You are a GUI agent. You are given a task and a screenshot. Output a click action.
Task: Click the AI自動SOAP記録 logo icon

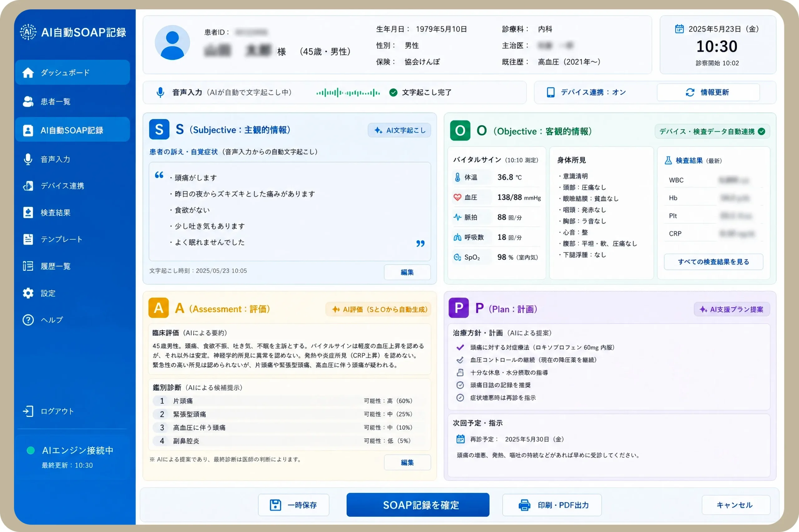click(x=28, y=32)
